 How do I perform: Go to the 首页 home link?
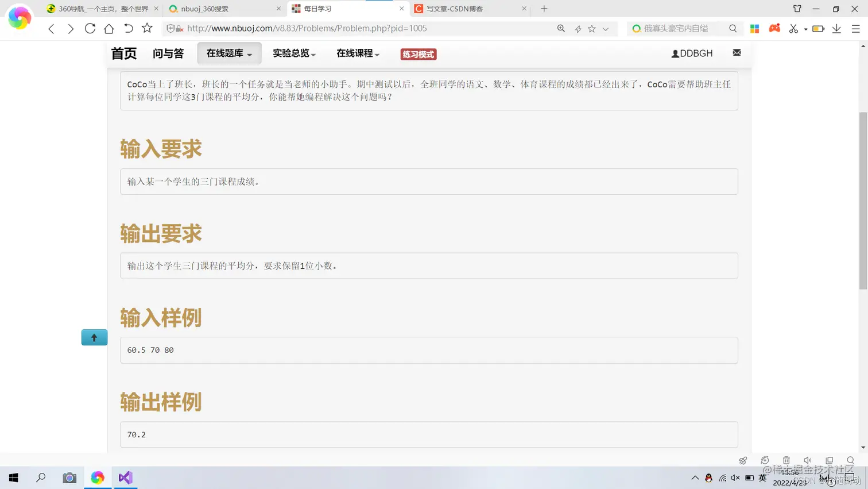123,53
